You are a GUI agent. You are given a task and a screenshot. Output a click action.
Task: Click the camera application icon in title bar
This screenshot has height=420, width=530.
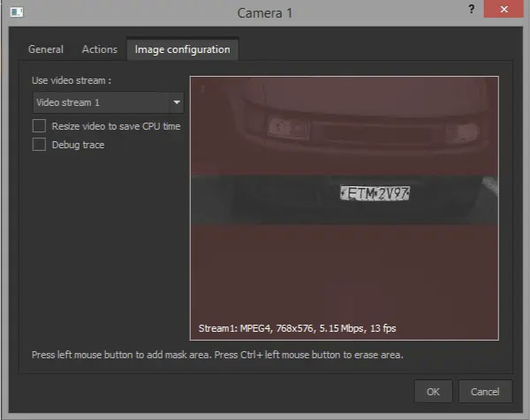17,13
